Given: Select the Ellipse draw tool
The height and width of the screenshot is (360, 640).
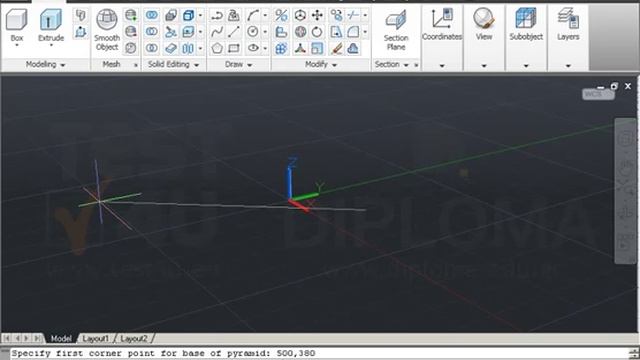Looking at the screenshot, I should point(252,48).
